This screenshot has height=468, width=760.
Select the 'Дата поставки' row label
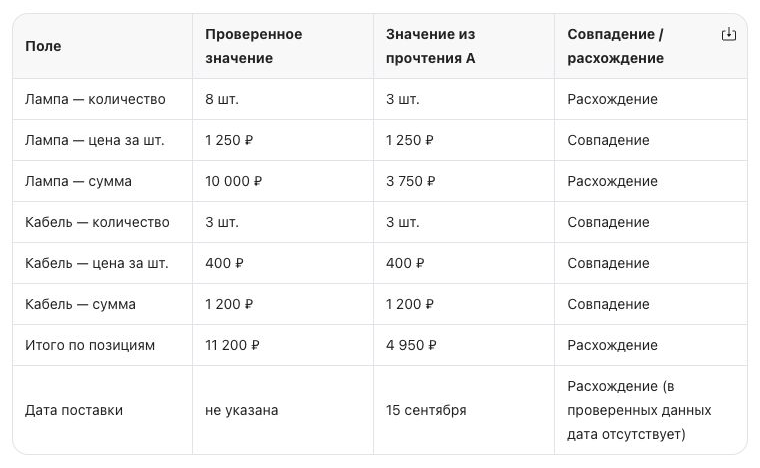coord(74,410)
